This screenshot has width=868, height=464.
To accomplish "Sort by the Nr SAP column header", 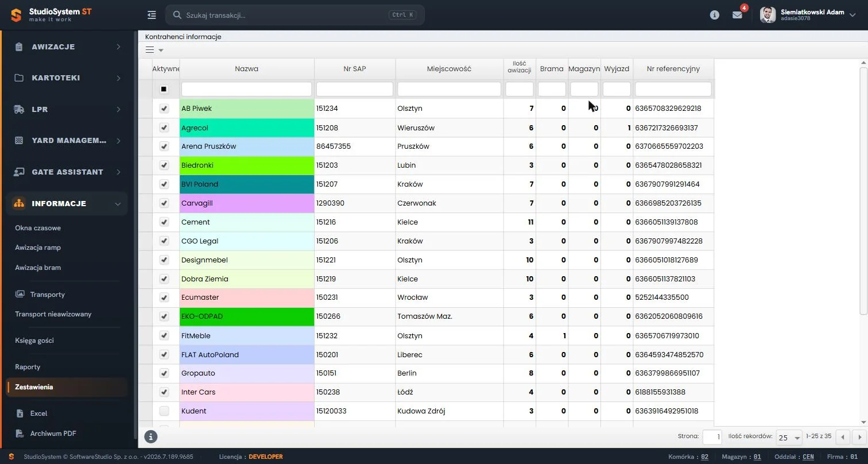I will click(x=355, y=69).
